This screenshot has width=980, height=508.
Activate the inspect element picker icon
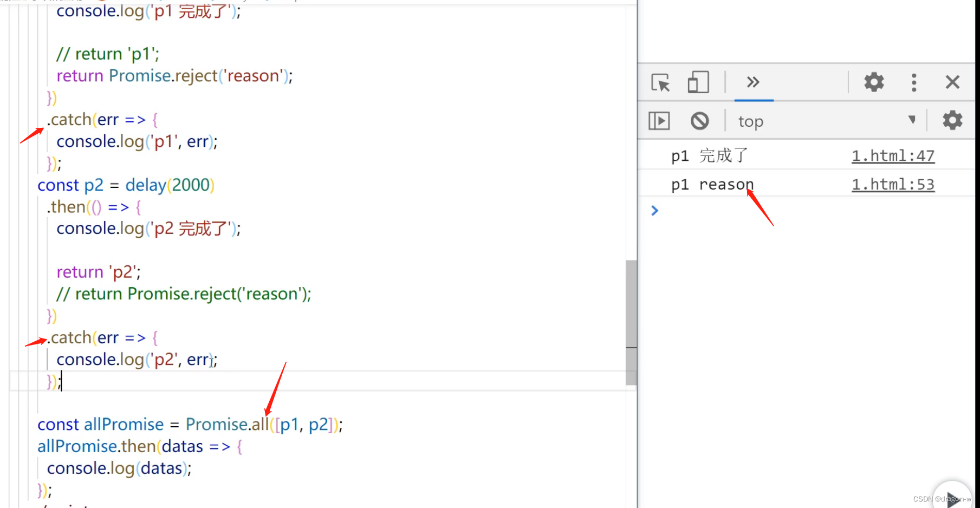(x=660, y=82)
